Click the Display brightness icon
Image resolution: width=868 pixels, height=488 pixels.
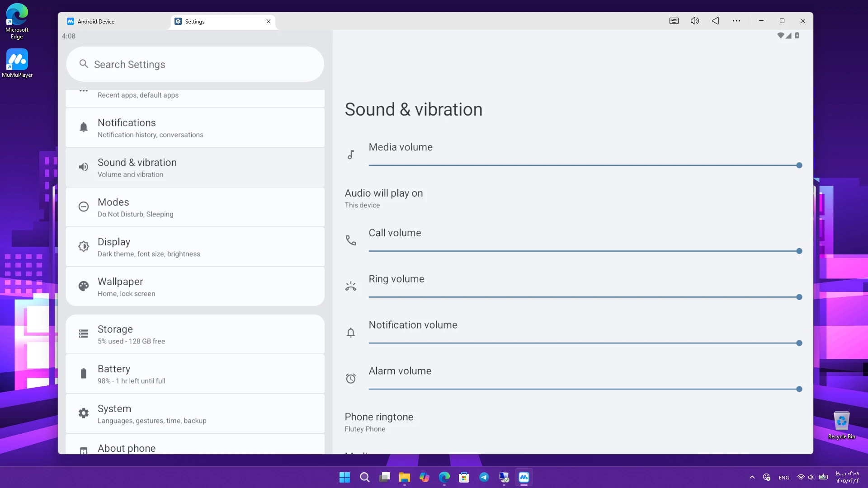point(84,247)
